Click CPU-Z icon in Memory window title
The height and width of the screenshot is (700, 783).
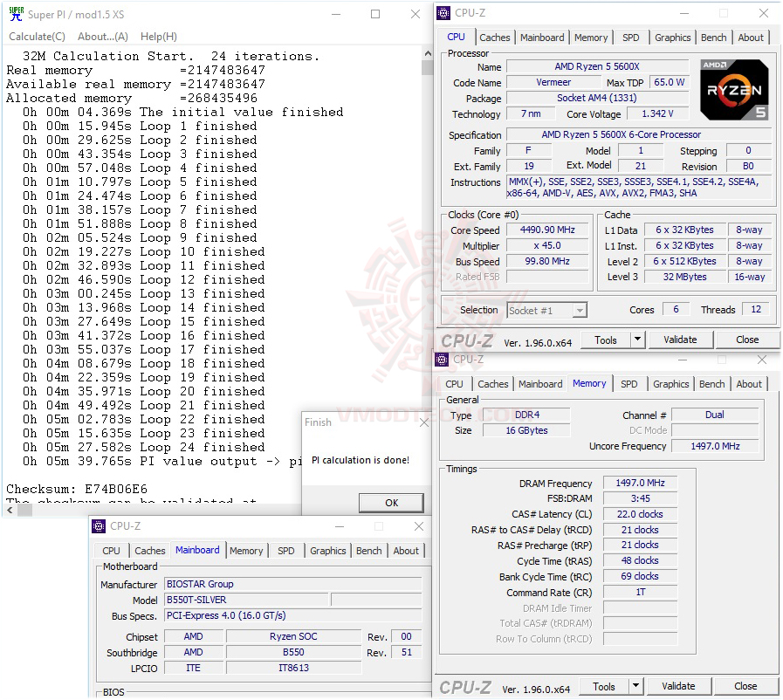(x=442, y=360)
